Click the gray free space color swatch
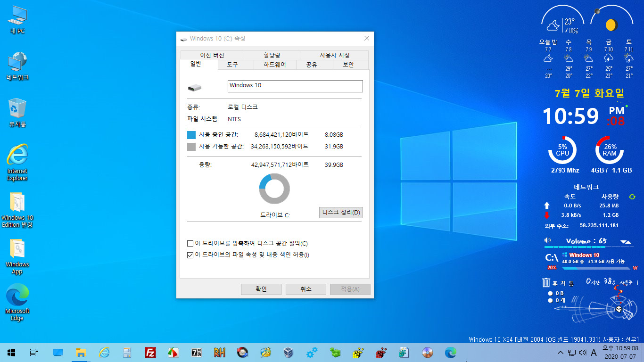The height and width of the screenshot is (362, 644). (x=191, y=147)
